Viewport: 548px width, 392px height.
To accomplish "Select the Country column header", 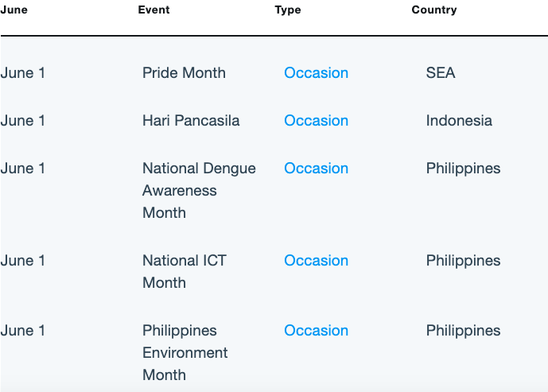I will point(434,10).
